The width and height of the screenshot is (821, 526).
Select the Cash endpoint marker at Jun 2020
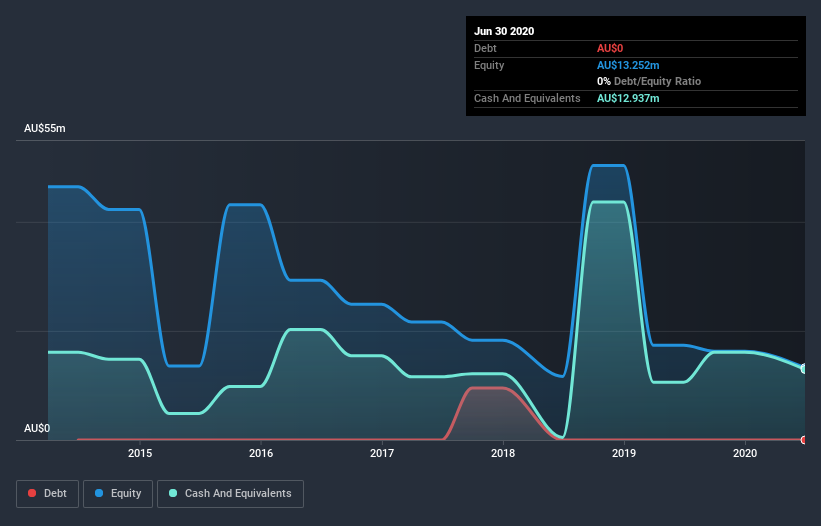pyautogui.click(x=804, y=368)
